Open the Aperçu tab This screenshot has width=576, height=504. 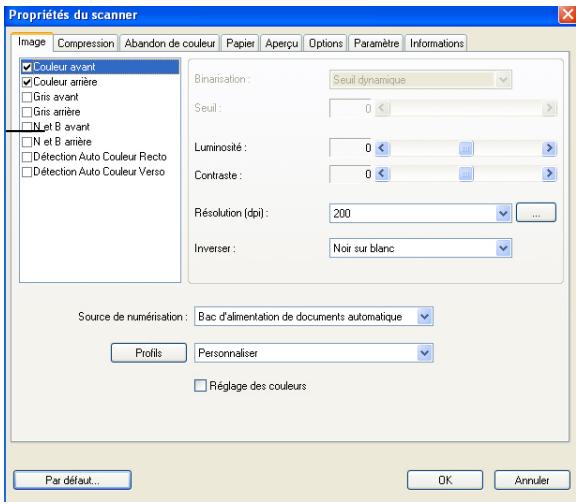point(281,43)
